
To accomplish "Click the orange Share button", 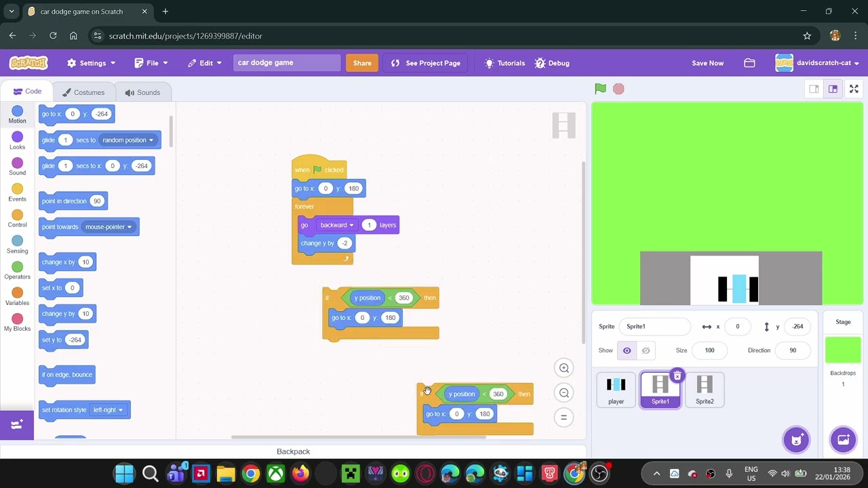I will pos(362,63).
